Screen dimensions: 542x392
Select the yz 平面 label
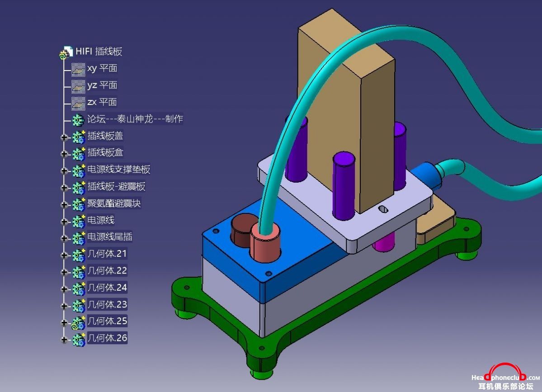point(102,85)
